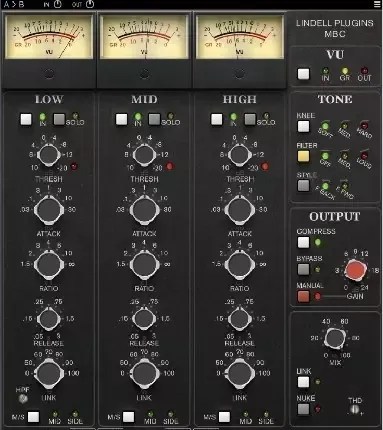This screenshot has height=430, width=383.
Task: Toggle the COMPRESS button
Action: (303, 242)
